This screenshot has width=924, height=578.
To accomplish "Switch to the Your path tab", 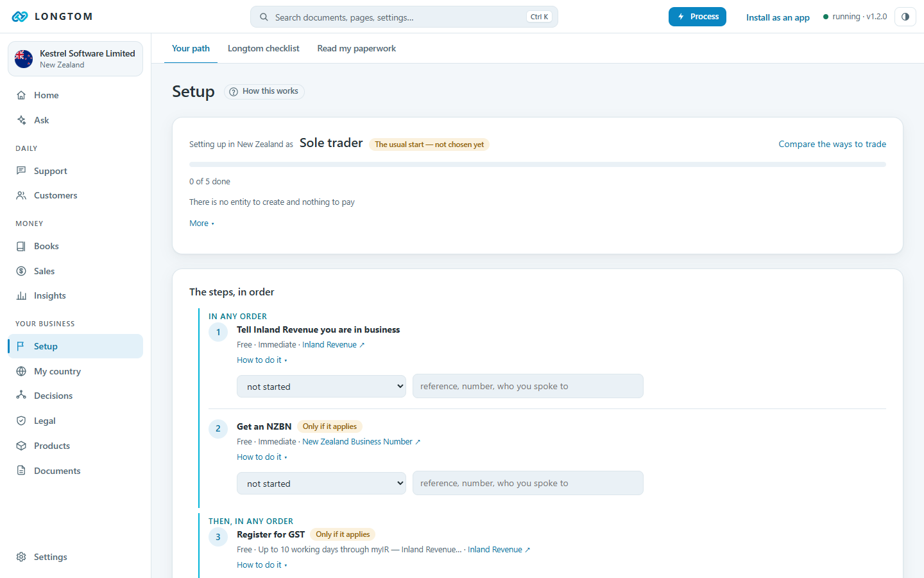I will coord(191,48).
